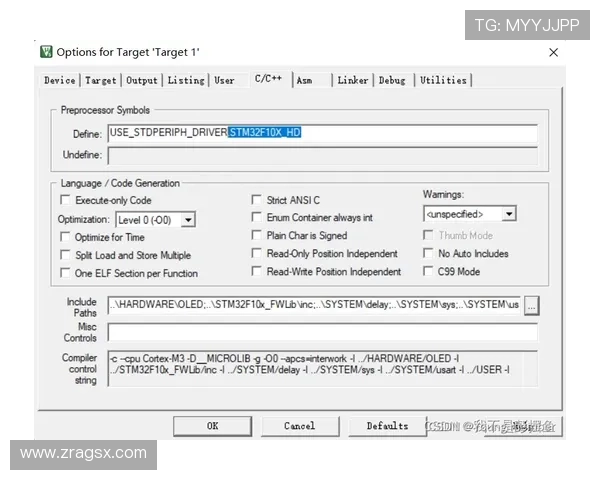
Task: Click the Keil icon in the title bar
Action: pos(46,52)
